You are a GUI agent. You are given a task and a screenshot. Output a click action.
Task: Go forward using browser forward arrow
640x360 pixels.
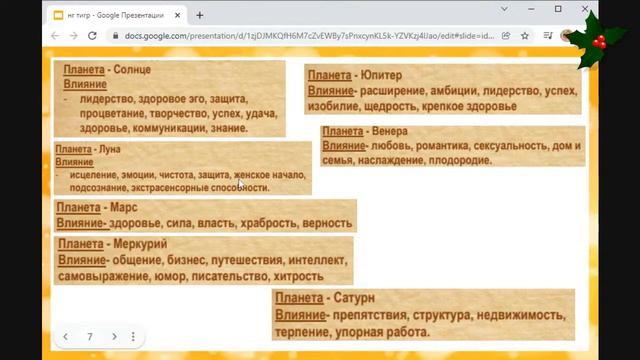click(73, 36)
